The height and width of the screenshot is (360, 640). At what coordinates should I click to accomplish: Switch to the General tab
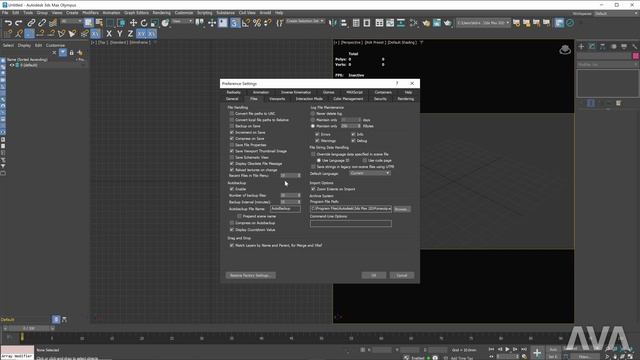[232, 99]
